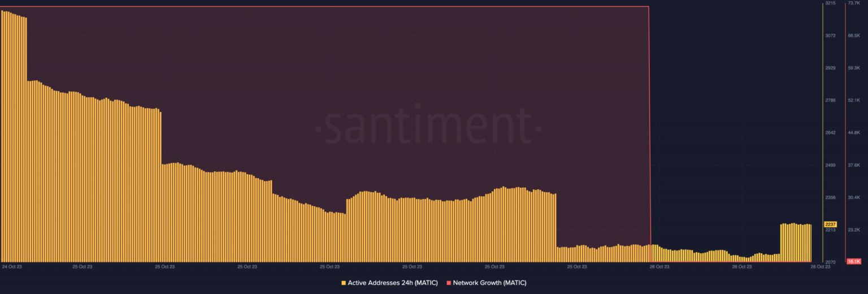Click the 3072 axis tick label

[830, 36]
